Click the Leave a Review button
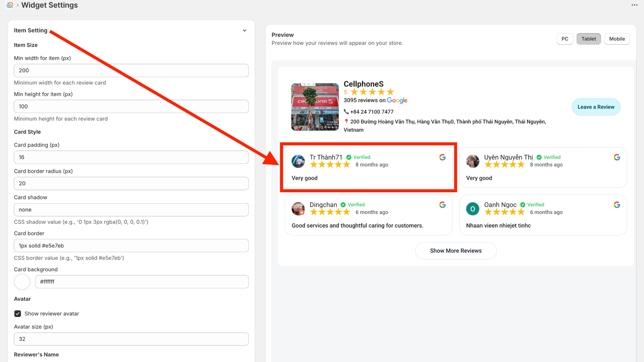 click(596, 107)
